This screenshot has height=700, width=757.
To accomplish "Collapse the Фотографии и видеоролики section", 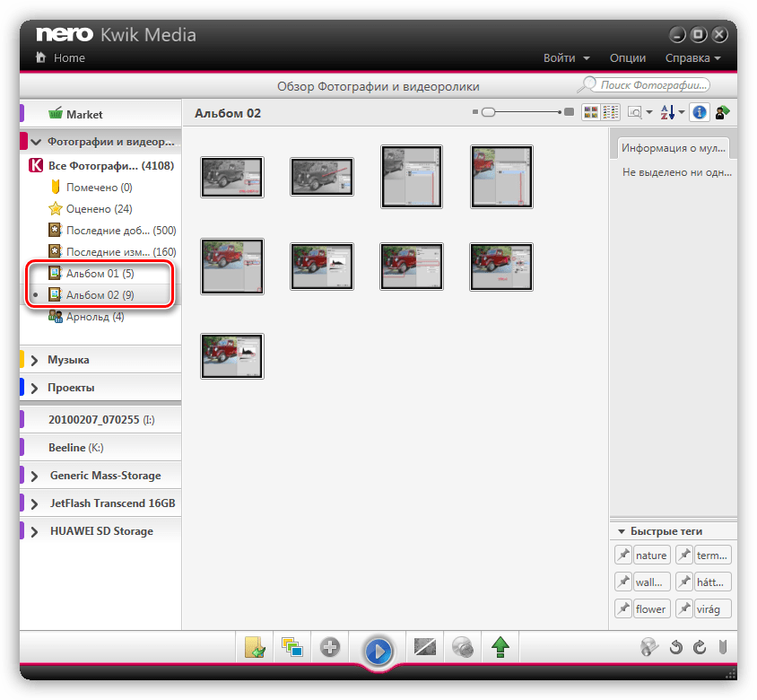I will click(35, 142).
